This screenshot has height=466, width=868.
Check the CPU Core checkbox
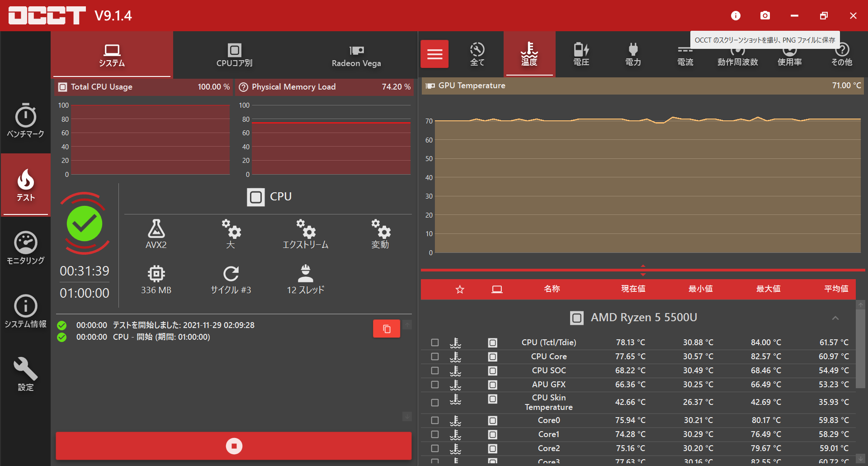[x=435, y=357]
